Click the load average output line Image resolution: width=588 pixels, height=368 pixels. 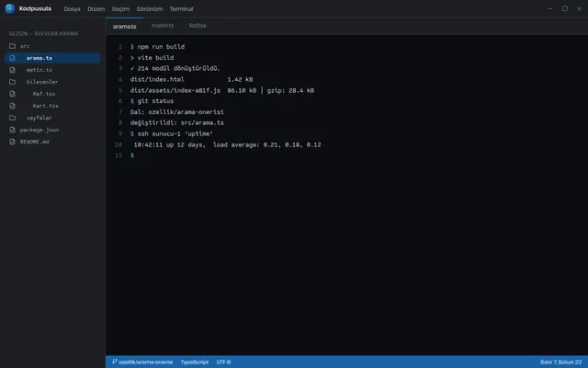click(x=227, y=144)
